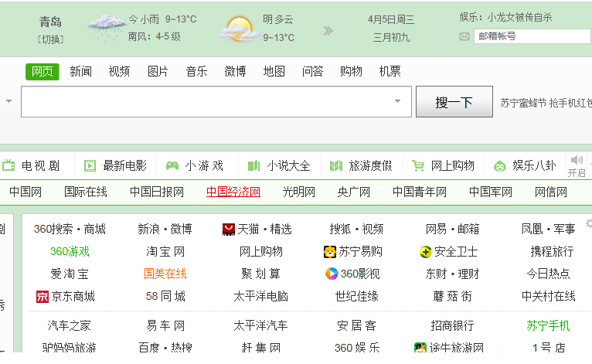This screenshot has height=364, width=592.
Task: Click the face icon beside 娱乐八卦
Action: (500, 166)
